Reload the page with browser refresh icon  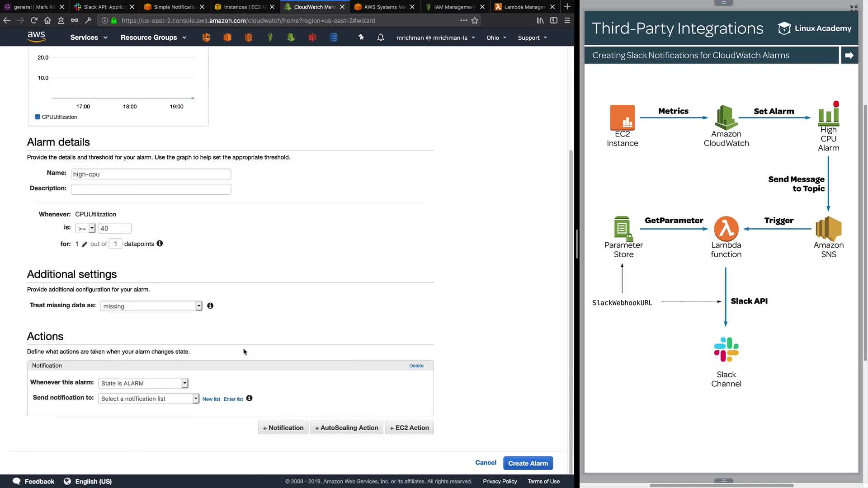pos(34,20)
